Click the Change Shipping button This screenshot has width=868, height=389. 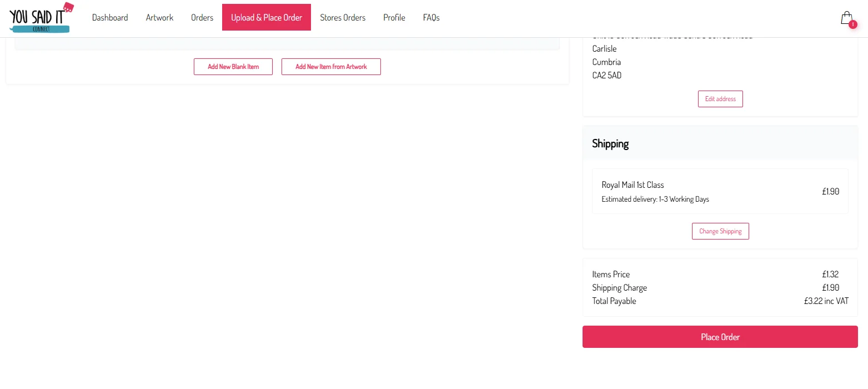tap(720, 231)
